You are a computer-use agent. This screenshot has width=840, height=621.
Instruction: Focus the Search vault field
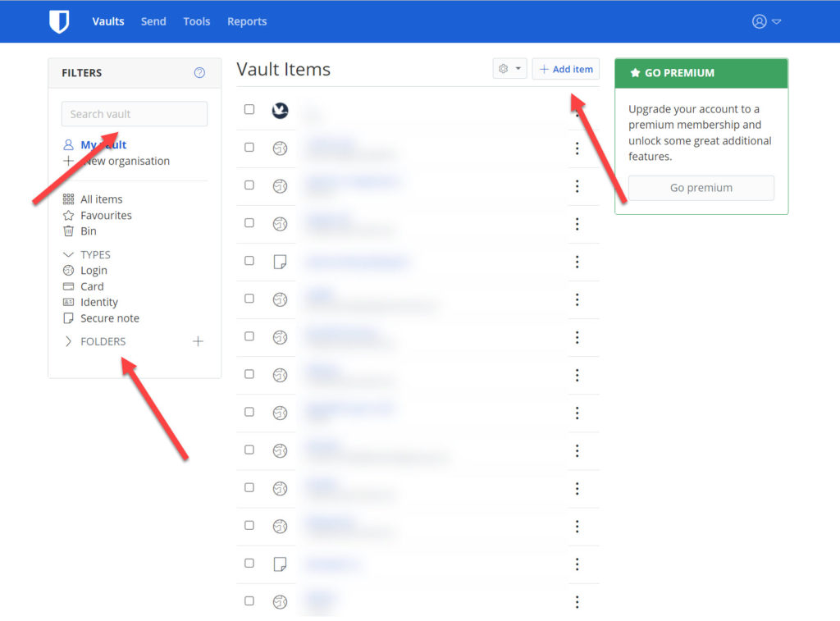(x=135, y=114)
